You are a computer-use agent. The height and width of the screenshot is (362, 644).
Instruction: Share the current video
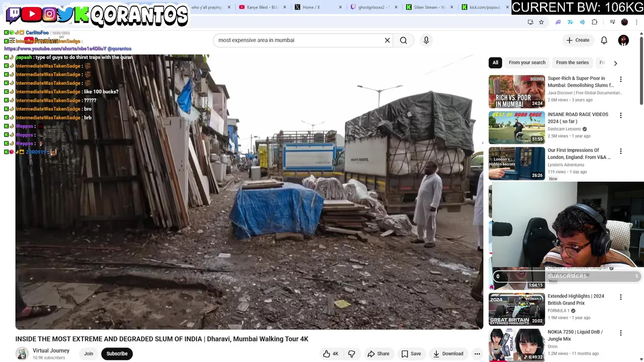tap(378, 353)
